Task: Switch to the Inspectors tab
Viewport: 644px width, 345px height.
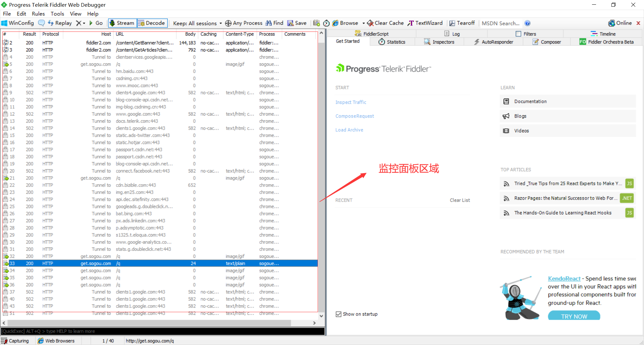Action: click(439, 42)
